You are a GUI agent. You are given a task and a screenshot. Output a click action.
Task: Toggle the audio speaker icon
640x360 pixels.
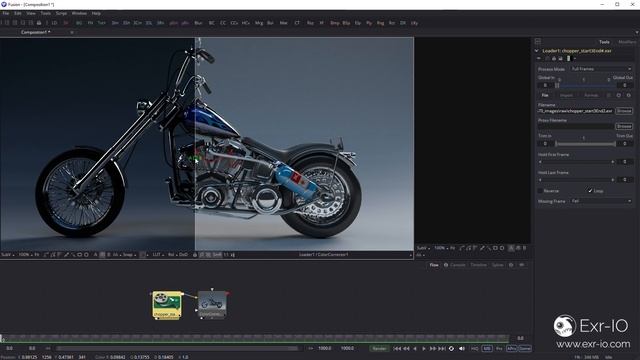(462, 349)
